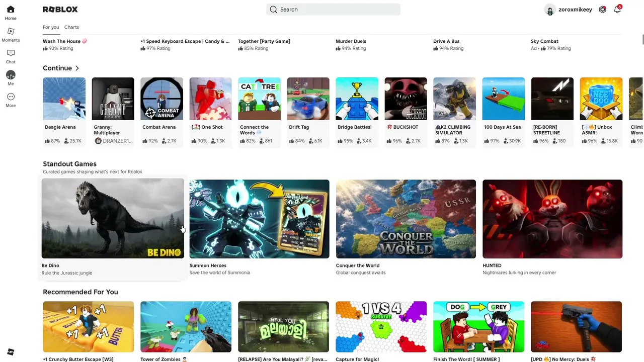
Task: Click the Recommended For You heading
Action: [80, 292]
